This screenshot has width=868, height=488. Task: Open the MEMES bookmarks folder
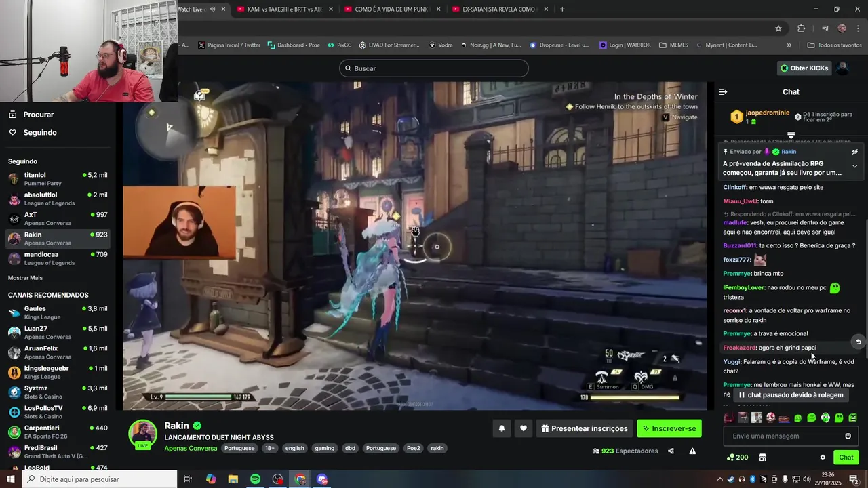coord(672,45)
